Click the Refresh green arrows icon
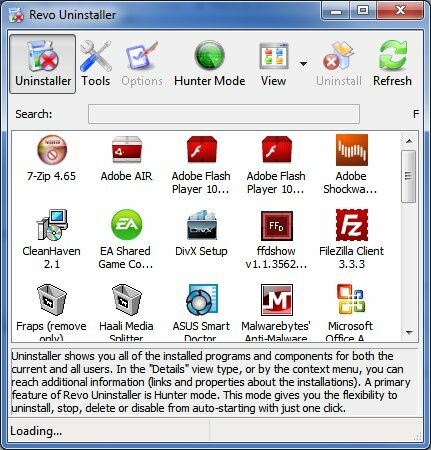431x450 pixels. tap(393, 55)
